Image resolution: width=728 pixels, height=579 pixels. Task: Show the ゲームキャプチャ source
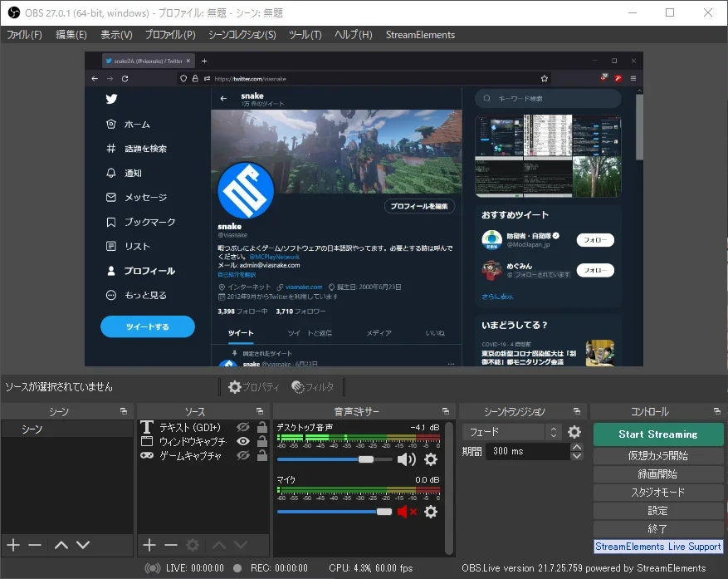pyautogui.click(x=243, y=455)
